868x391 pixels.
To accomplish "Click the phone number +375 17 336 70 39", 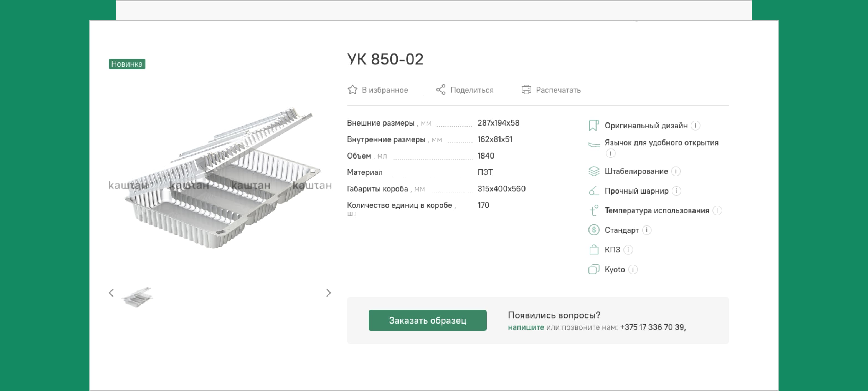I will [x=652, y=327].
